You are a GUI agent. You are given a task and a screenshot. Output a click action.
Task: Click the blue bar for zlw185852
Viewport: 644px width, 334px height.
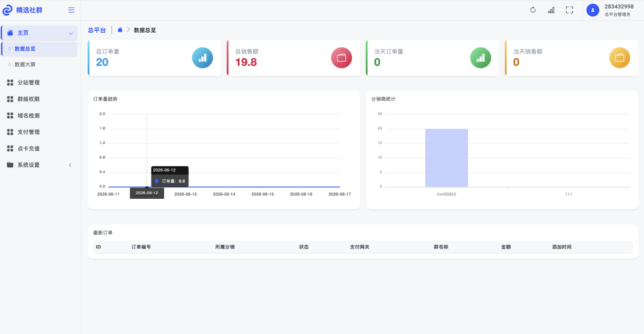coord(447,158)
